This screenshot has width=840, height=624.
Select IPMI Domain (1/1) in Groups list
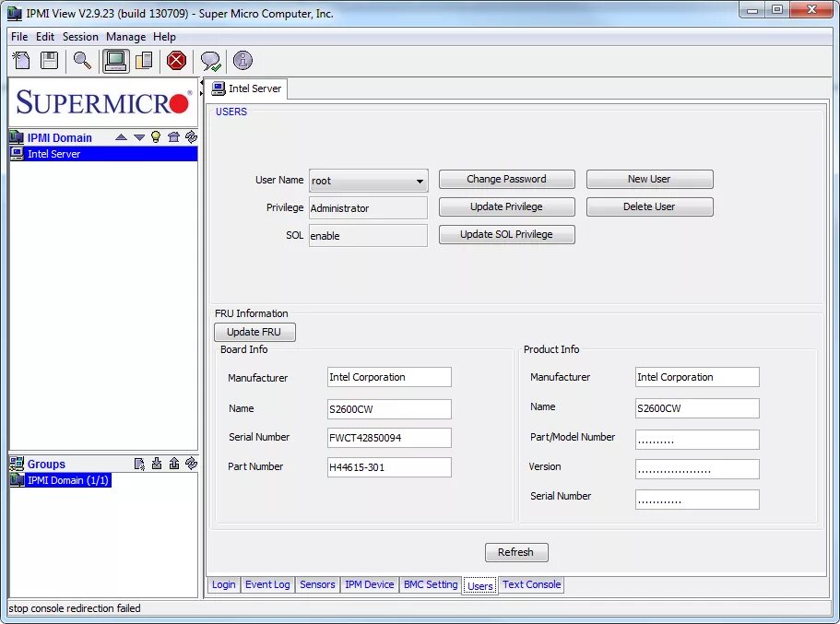click(61, 480)
